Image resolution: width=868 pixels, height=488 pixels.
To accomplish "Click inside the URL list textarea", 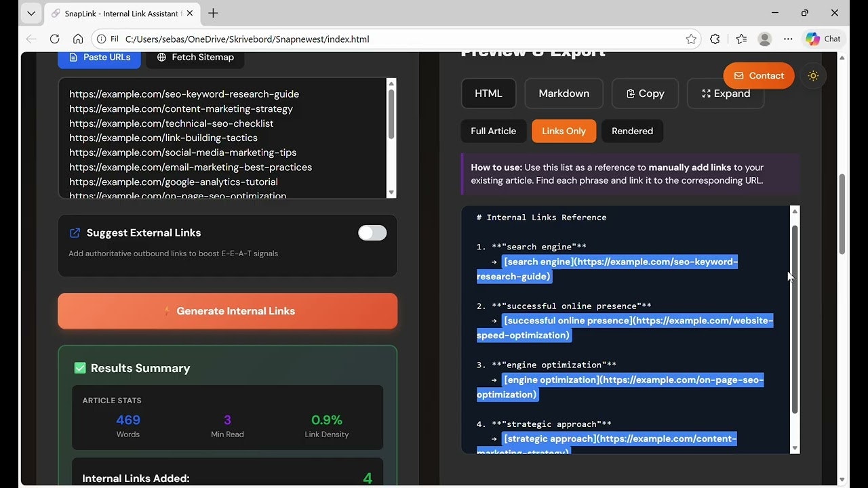I will (222, 138).
